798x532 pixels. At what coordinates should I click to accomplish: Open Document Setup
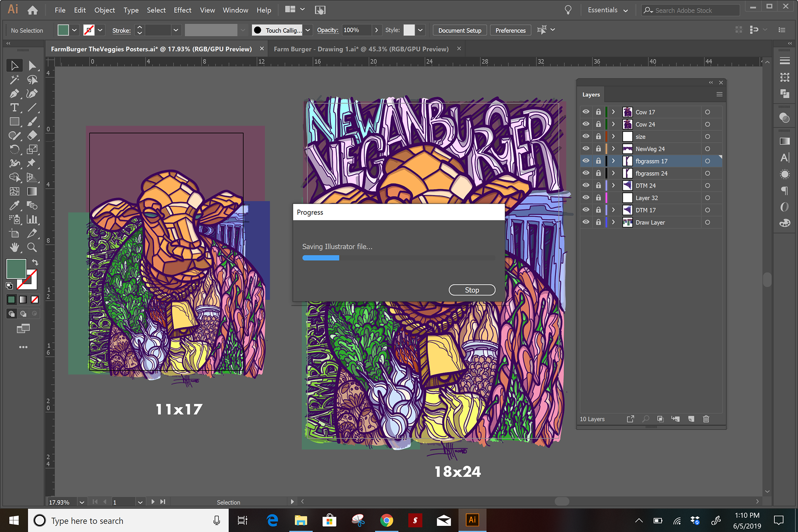pyautogui.click(x=460, y=30)
